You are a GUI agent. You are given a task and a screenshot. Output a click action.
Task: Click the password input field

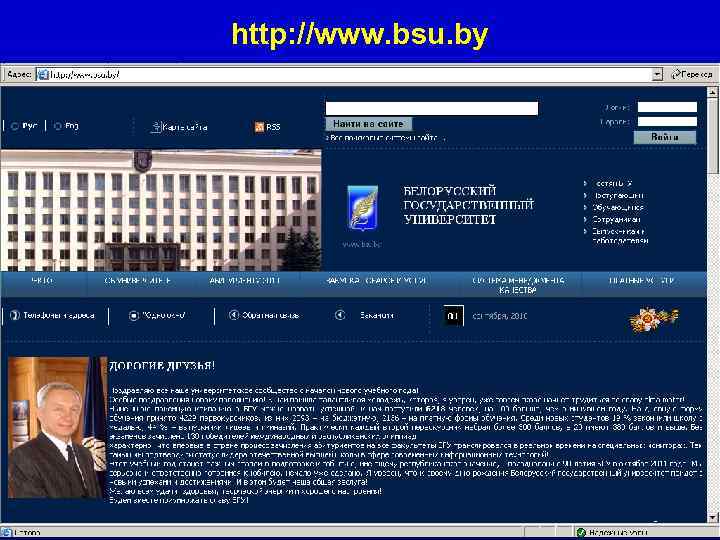(667, 122)
